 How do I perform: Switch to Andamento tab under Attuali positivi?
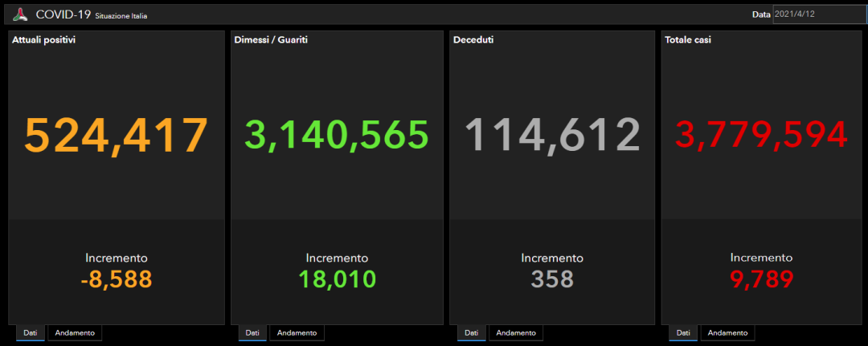point(75,332)
